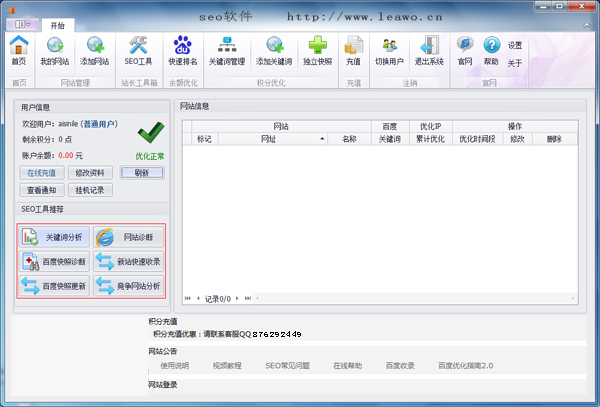
Task: Click the 标记 column header
Action: 204,139
